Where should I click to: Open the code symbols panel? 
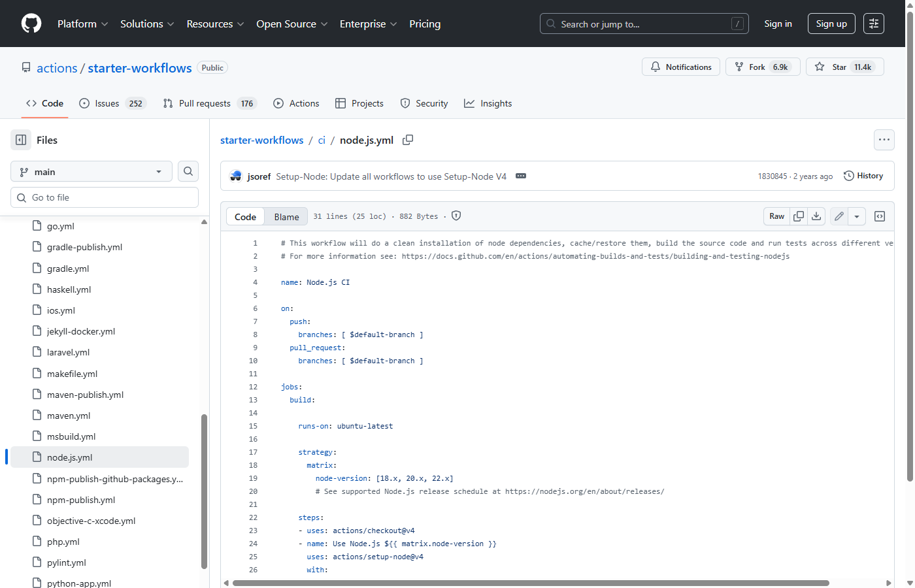tap(879, 216)
